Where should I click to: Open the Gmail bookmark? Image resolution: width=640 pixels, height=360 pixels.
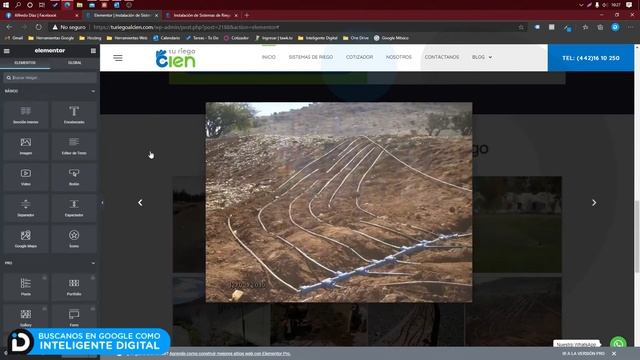pos(14,38)
